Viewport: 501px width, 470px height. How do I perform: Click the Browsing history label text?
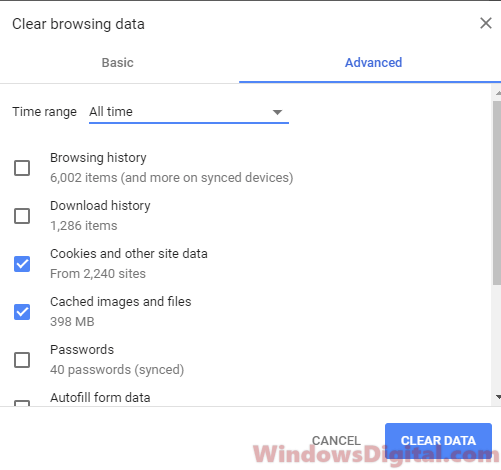[x=98, y=158]
